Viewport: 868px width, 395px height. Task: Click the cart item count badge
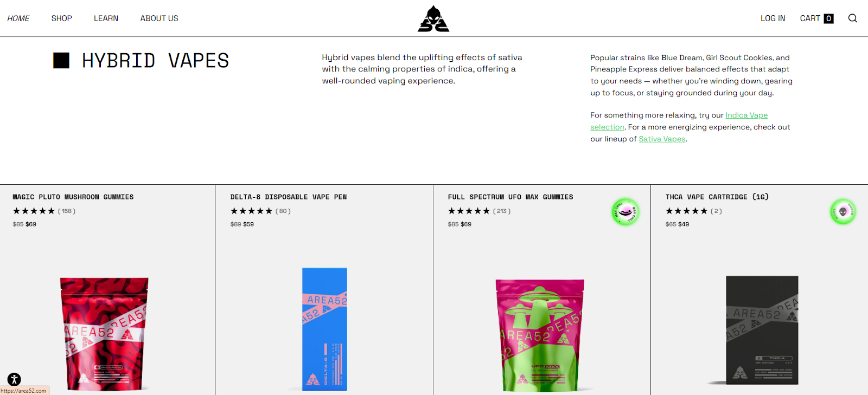828,18
